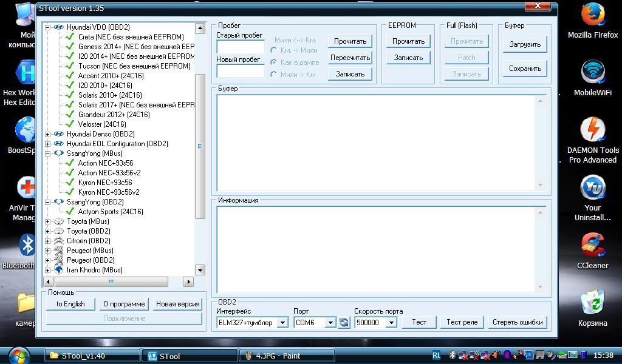Select the 'Как в дампе' radio button
The image size is (622, 364).
(x=274, y=62)
